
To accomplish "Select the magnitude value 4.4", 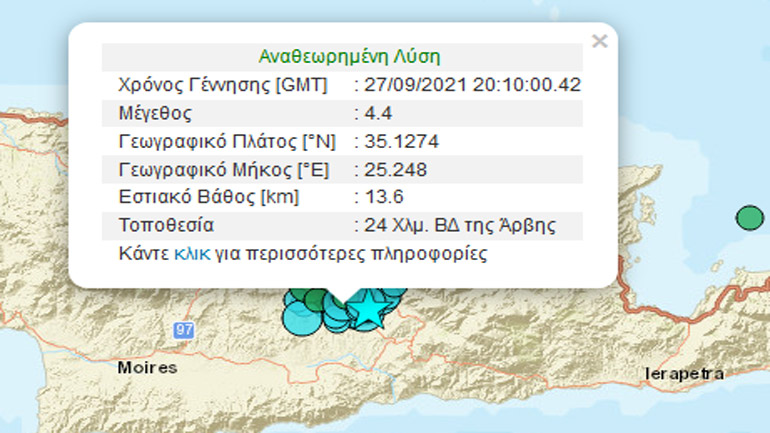I will [x=378, y=113].
